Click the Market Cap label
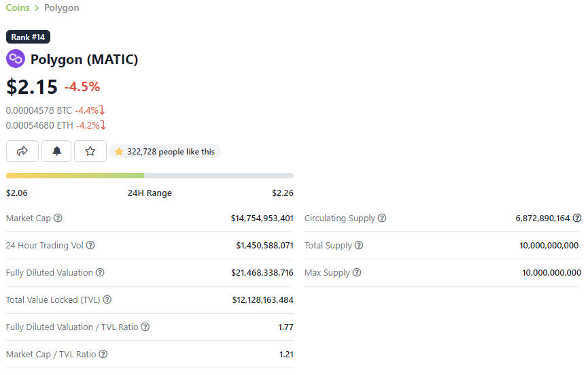Screen dimensions: 588x375 [28, 218]
